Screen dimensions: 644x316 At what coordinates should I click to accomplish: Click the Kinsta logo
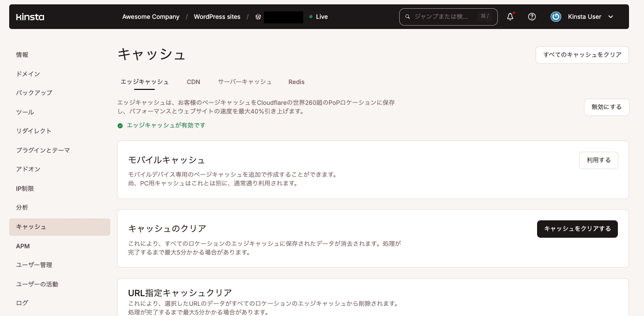(x=30, y=16)
